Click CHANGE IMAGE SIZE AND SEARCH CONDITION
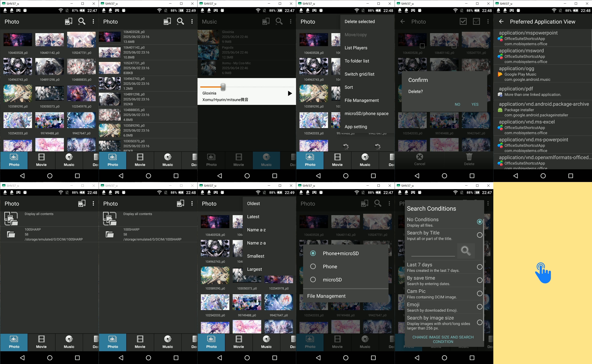 coord(443,339)
